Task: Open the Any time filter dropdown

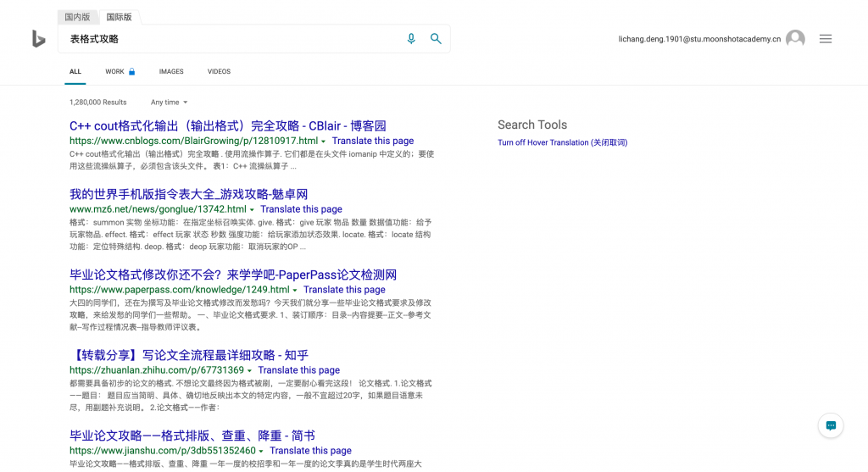Action: 169,103
